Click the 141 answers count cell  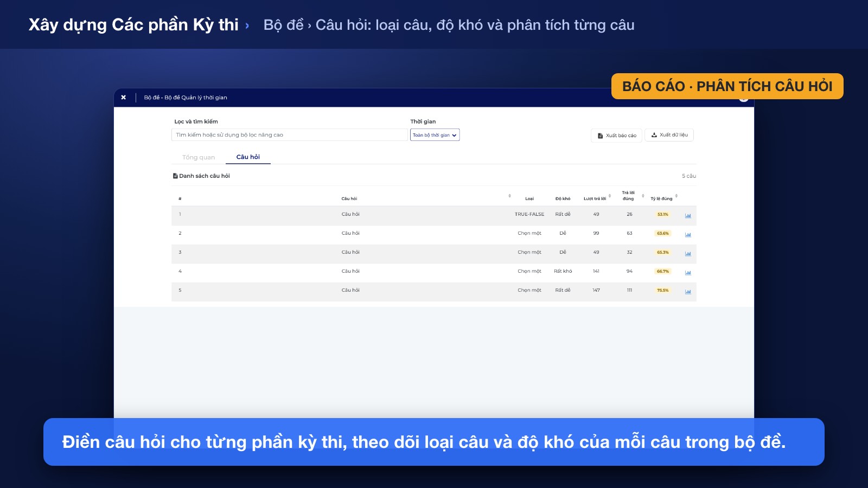point(596,271)
